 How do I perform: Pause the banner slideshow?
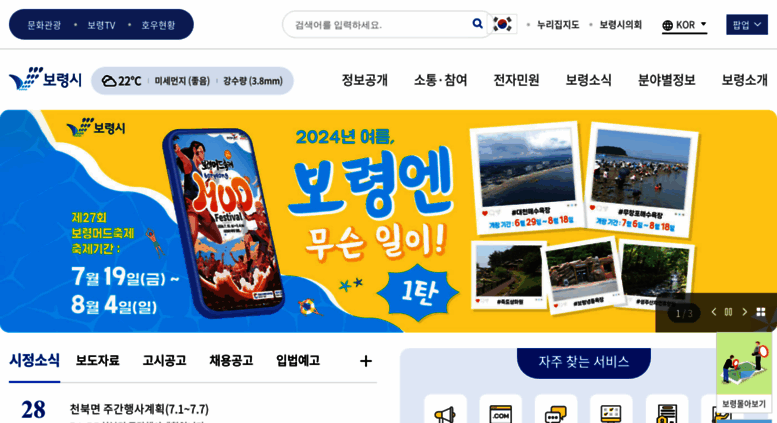coord(728,312)
